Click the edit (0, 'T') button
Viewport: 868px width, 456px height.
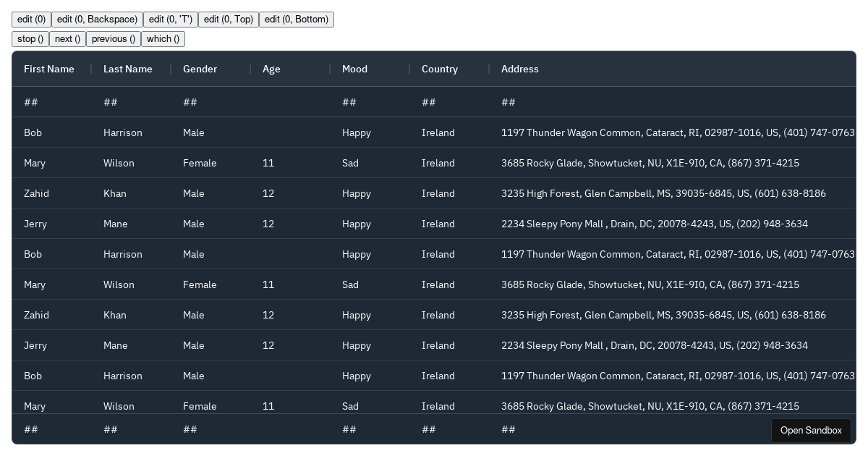170,20
